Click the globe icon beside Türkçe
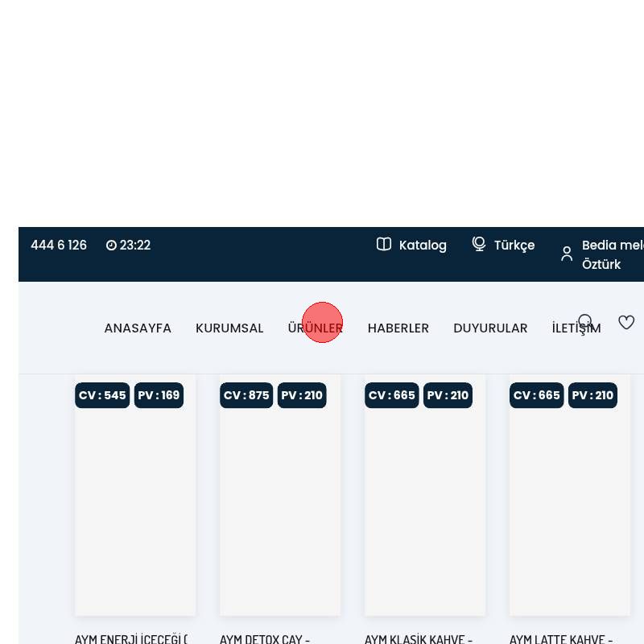The height and width of the screenshot is (644, 644). pyautogui.click(x=479, y=244)
